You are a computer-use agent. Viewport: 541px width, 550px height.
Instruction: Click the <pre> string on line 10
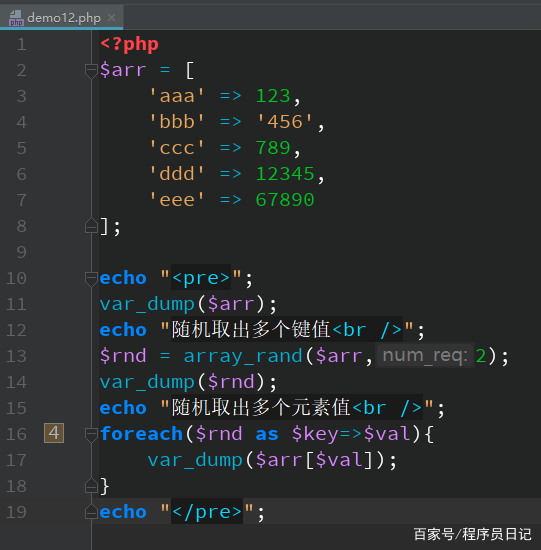pos(201,278)
